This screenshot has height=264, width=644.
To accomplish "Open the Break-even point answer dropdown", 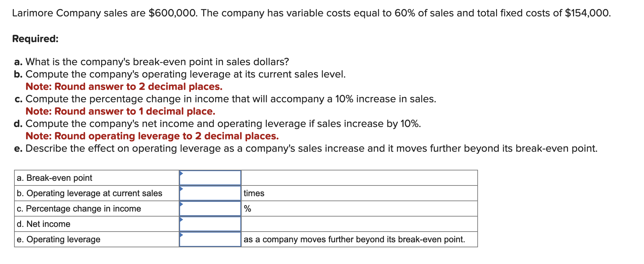I will (x=210, y=178).
